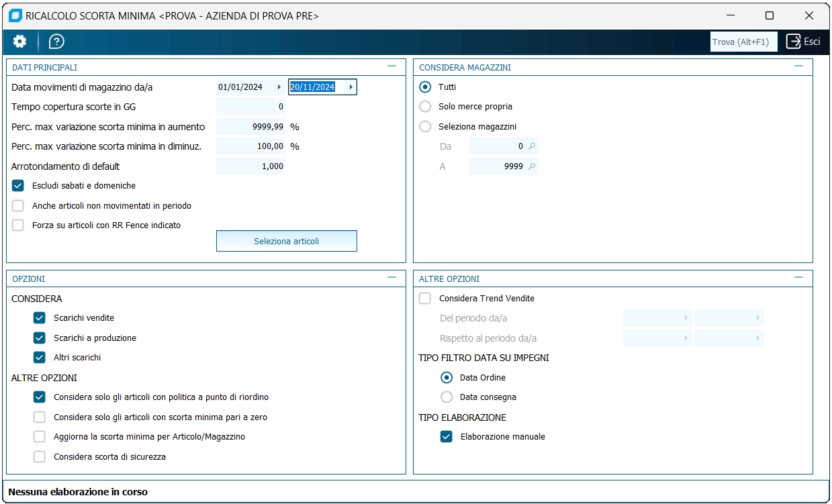Check Considera Trend Vendite option

[x=425, y=299]
